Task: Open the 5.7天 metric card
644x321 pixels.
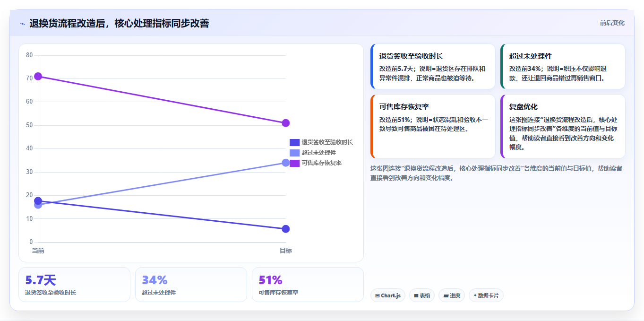Action: click(74, 285)
